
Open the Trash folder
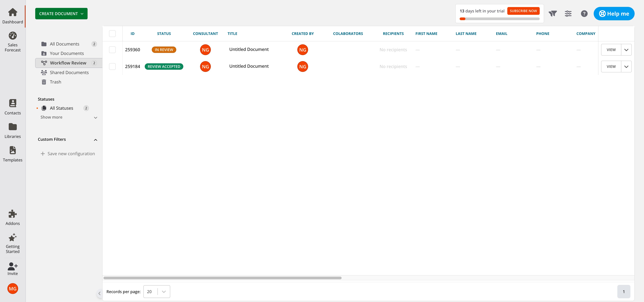[x=55, y=82]
